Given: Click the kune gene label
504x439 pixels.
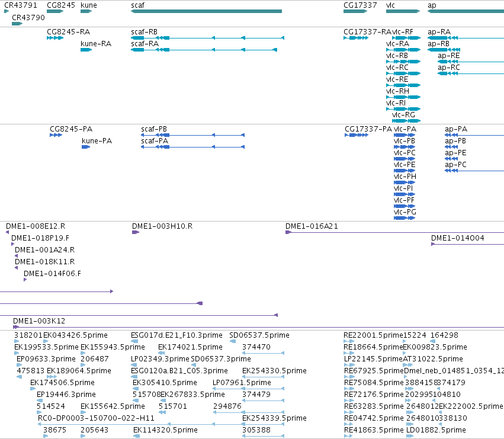Looking at the screenshot, I should click(89, 5).
